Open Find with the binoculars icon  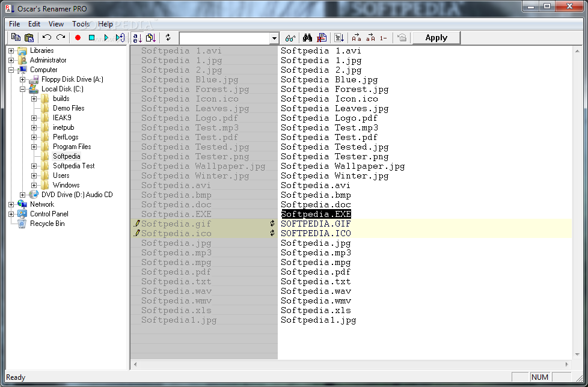point(307,37)
